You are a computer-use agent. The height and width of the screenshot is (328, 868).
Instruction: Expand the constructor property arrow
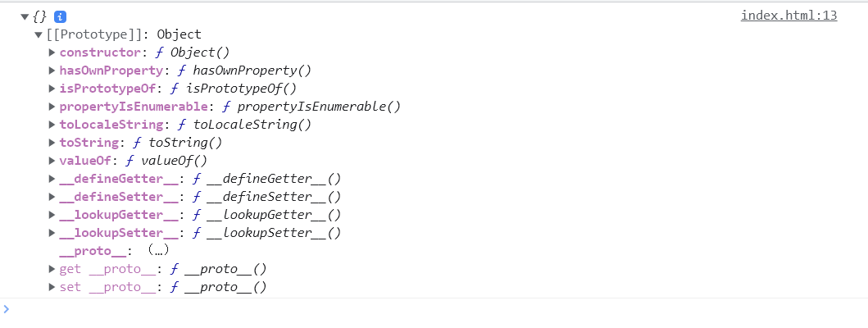click(52, 52)
